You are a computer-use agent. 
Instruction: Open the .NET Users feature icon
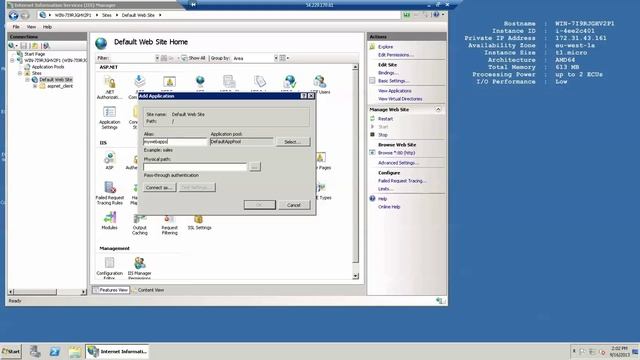point(320,84)
